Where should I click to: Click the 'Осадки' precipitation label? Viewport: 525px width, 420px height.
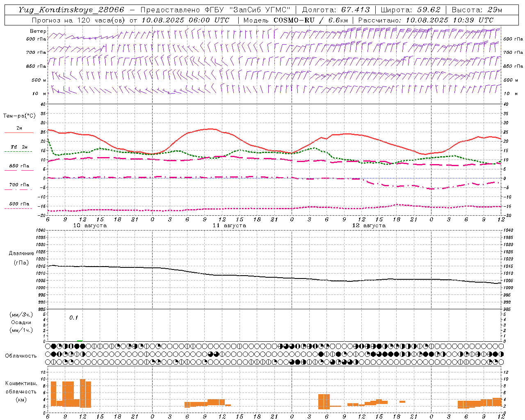(x=21, y=322)
